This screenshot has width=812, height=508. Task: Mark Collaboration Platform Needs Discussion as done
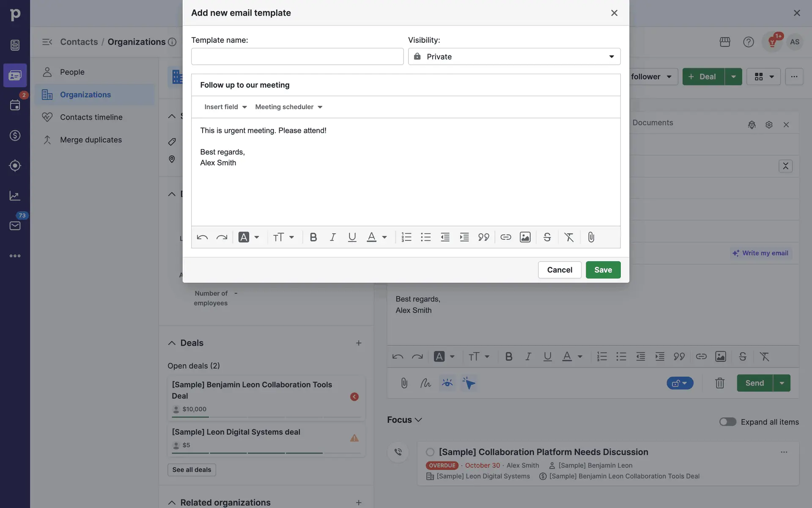430,452
